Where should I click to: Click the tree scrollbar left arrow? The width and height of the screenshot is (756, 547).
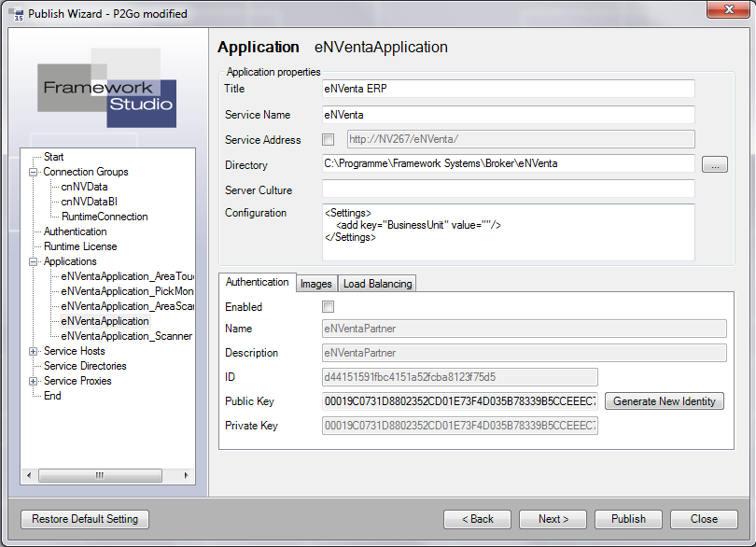[29, 476]
